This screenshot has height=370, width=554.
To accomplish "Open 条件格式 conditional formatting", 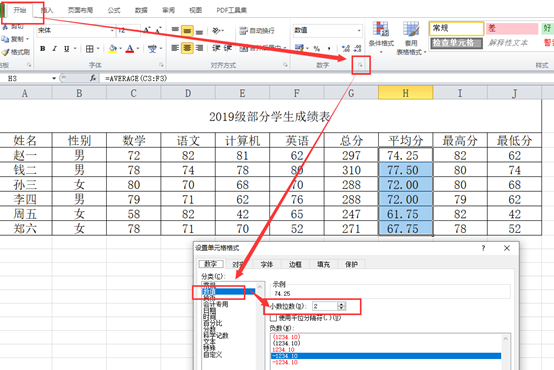I will tap(381, 37).
